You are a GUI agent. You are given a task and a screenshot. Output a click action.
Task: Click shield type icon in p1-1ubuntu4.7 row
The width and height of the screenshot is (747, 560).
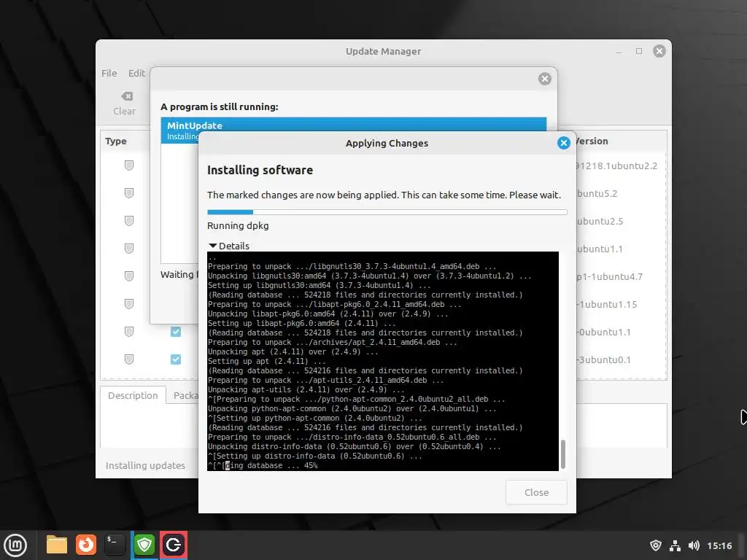coord(129,276)
